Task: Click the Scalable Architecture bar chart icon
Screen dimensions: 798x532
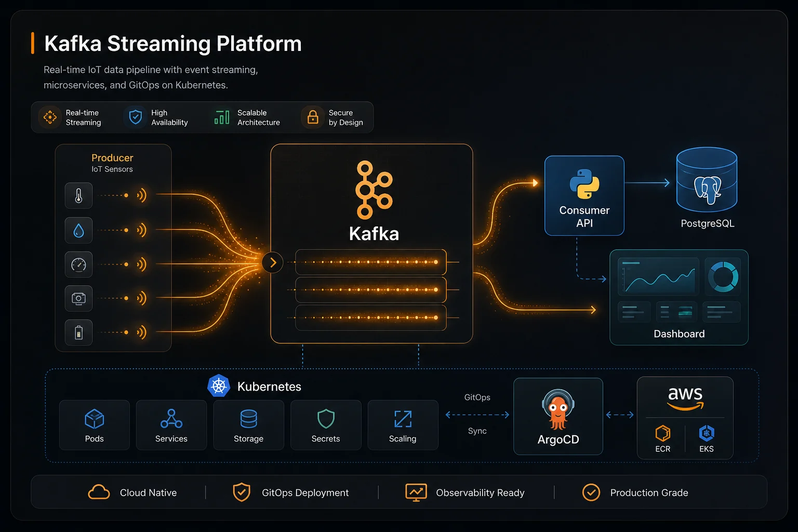Action: tap(222, 117)
